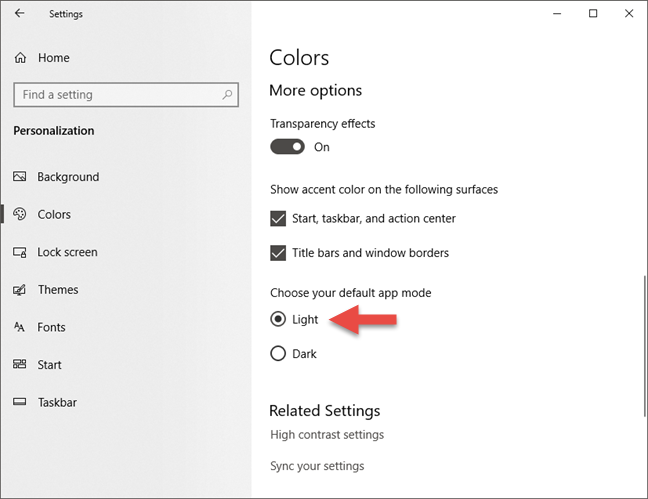The height and width of the screenshot is (499, 648).
Task: Select the Dark app mode
Action: [x=278, y=353]
